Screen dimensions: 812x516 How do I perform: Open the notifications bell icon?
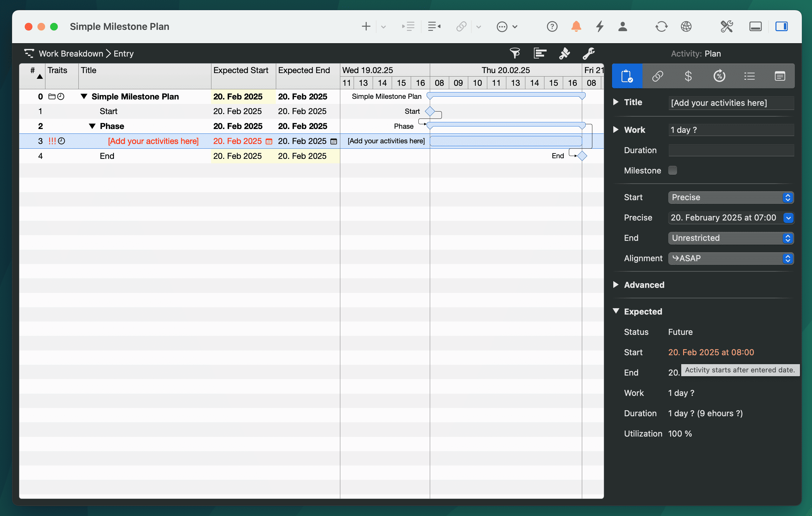coord(576,26)
